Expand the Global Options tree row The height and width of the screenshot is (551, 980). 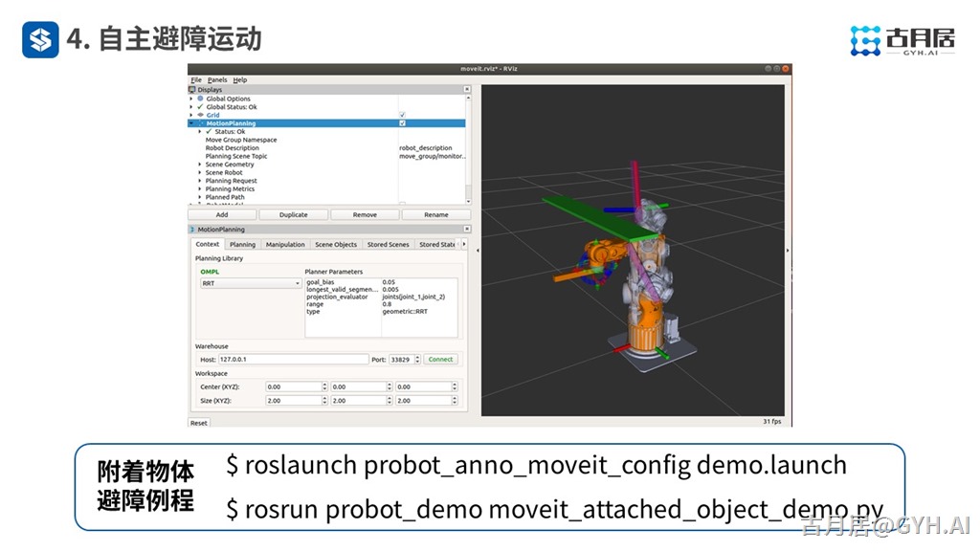click(191, 99)
